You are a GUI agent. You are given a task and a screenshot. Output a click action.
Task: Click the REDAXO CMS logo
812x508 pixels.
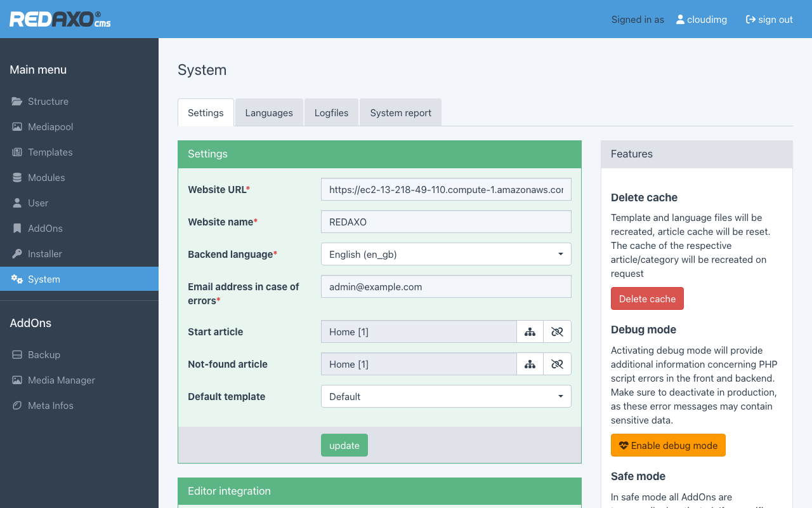pos(60,19)
